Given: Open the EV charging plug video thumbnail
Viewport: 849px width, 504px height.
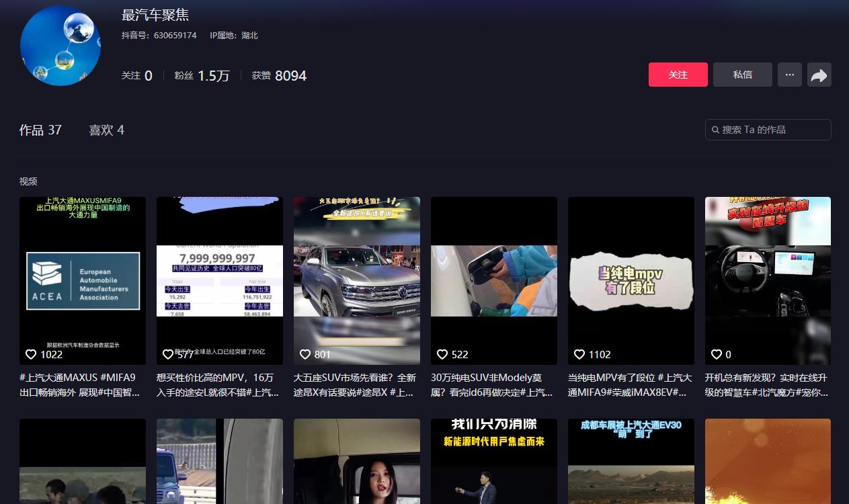Looking at the screenshot, I should click(x=494, y=281).
